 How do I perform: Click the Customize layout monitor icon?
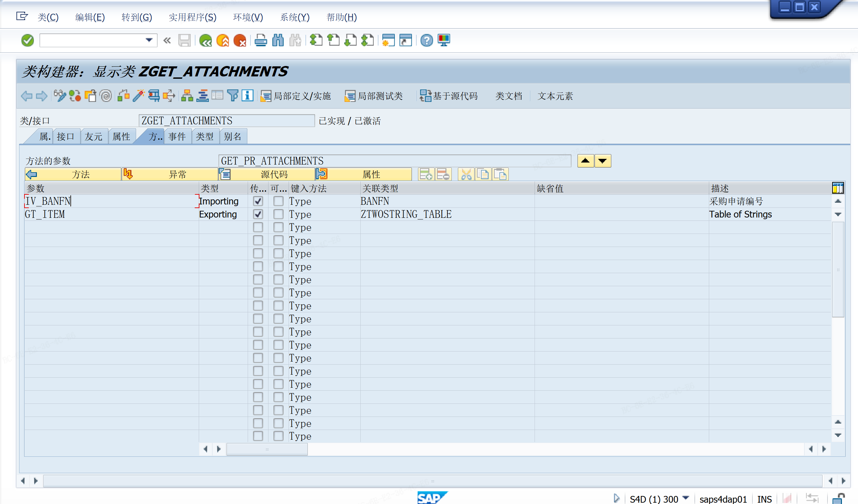coord(444,41)
